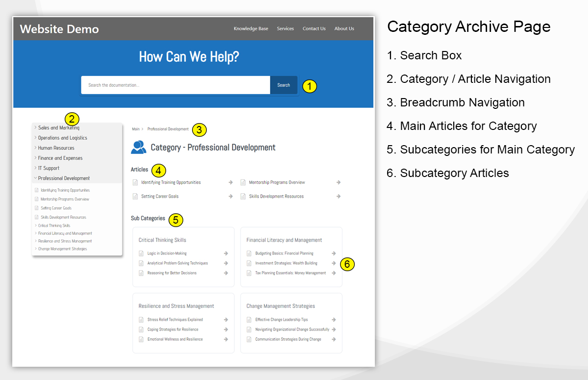The image size is (588, 380).
Task: Click the Search button
Action: 284,85
